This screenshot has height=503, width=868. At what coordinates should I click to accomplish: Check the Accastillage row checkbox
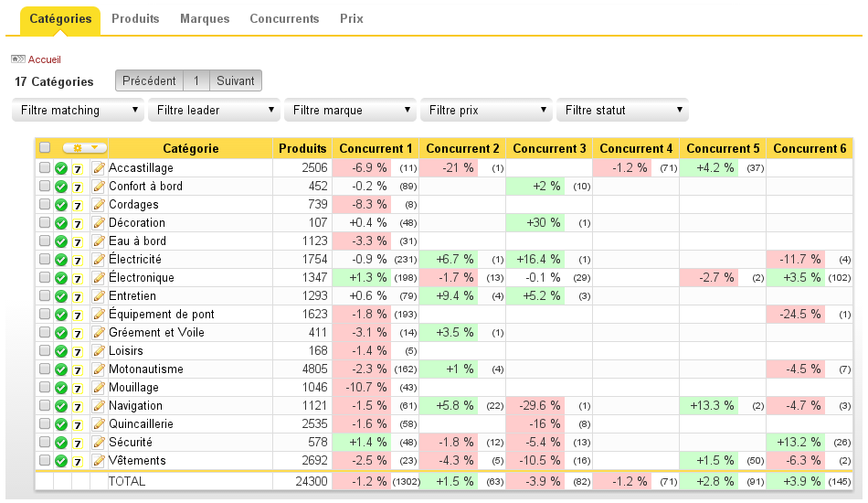pos(45,167)
